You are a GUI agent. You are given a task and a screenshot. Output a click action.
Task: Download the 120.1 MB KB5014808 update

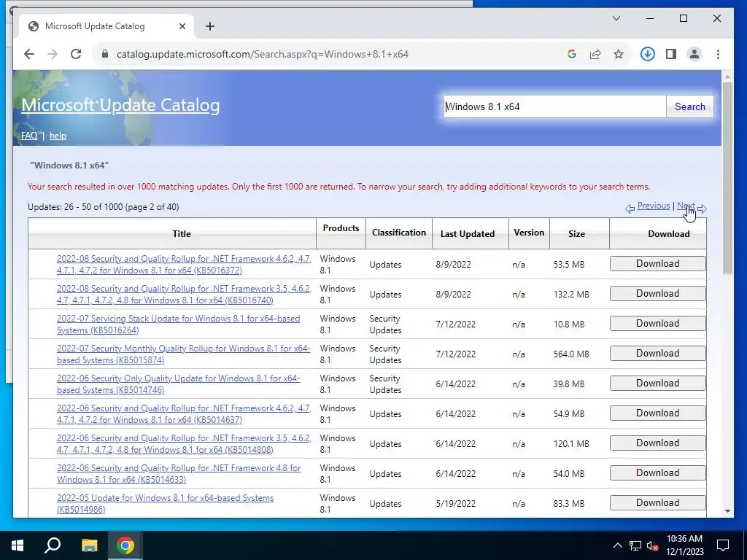coord(657,443)
